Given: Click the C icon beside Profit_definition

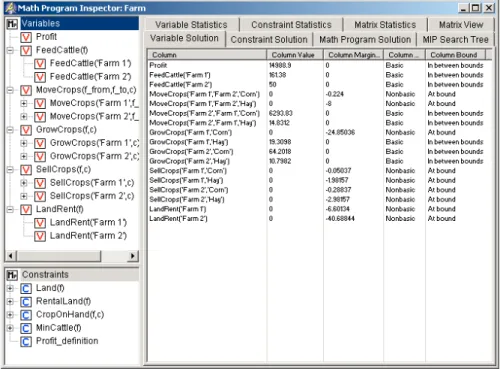Looking at the screenshot, I should click(x=26, y=341).
